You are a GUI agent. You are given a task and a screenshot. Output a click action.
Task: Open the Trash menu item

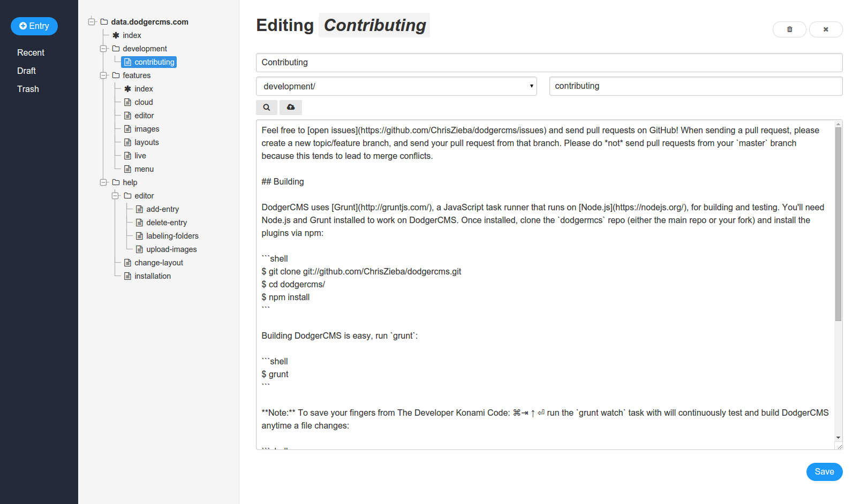pyautogui.click(x=28, y=89)
